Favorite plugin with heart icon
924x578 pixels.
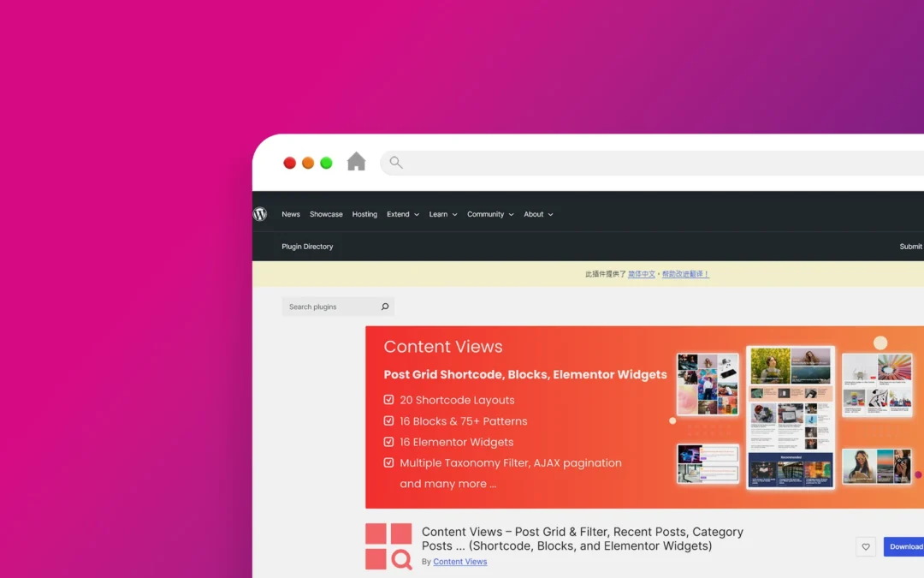click(866, 546)
